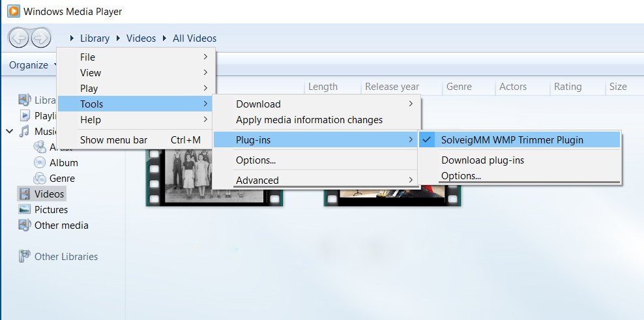
Task: Select Download in Tools submenu
Action: coord(317,104)
